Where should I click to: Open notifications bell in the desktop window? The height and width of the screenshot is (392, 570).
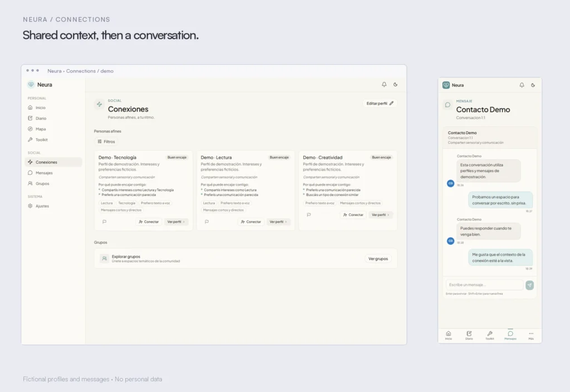[384, 85]
